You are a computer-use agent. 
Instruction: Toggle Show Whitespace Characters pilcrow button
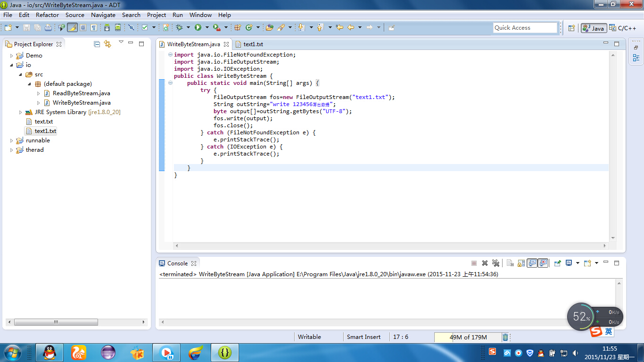tap(93, 28)
